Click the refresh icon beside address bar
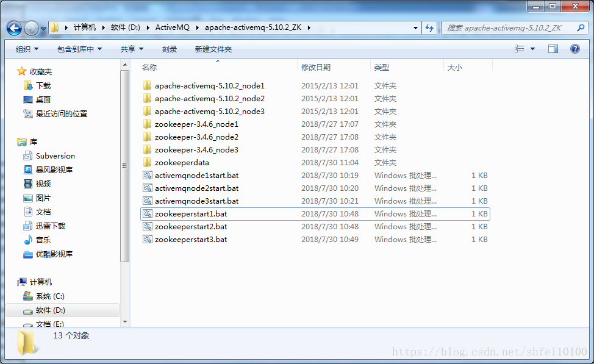The width and height of the screenshot is (594, 364). tap(429, 27)
